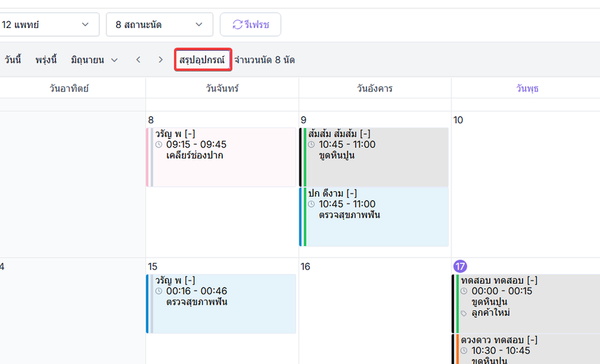
Task: Click the สรุปอุปกรณ์ button
Action: click(202, 60)
